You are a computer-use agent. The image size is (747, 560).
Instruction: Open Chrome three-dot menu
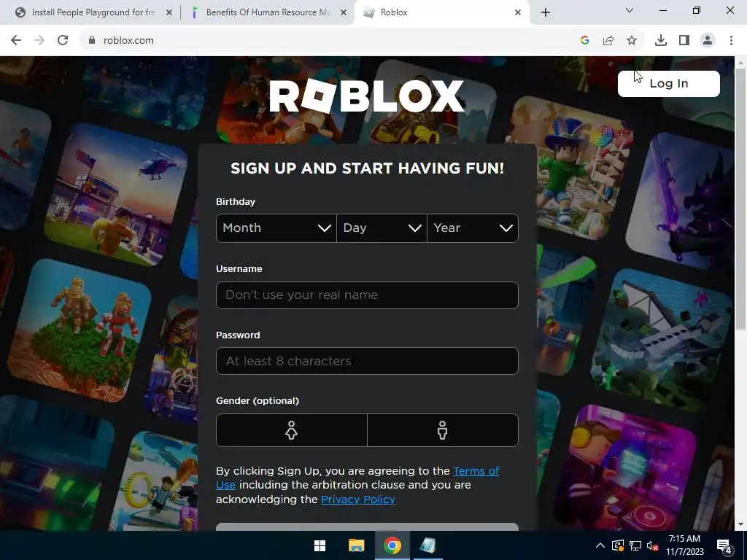tap(731, 41)
